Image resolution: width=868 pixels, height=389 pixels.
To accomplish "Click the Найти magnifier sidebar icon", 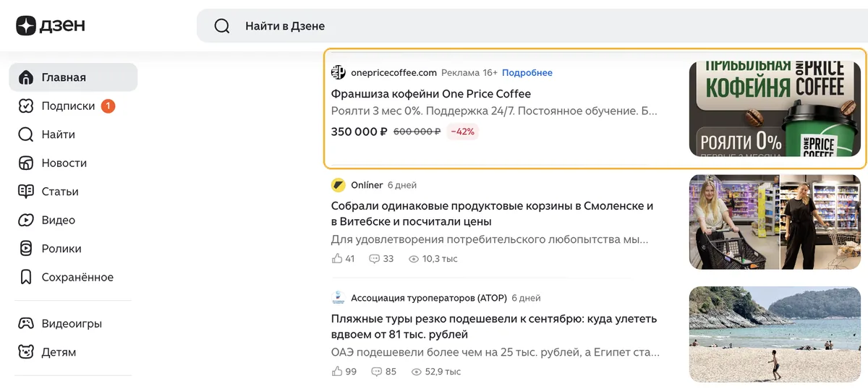I will (26, 134).
